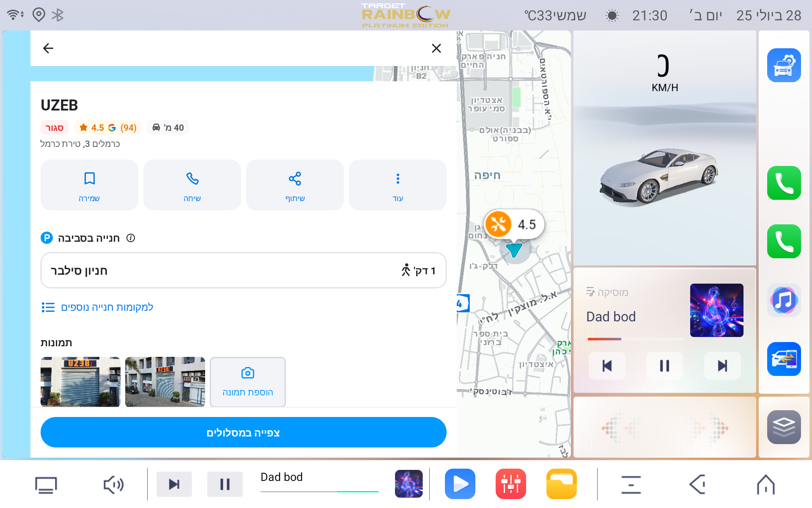Save UZEB with the bookmark button
Viewport: 812px width, 508px height.
tap(89, 185)
